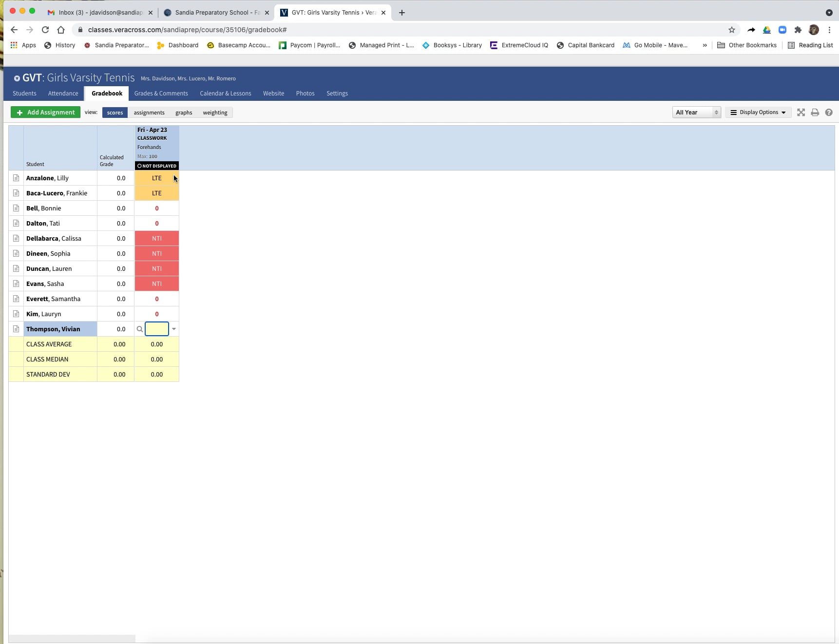Open Dineen, Sophia's report icon
Screen dimensions: 839x644
16,253
